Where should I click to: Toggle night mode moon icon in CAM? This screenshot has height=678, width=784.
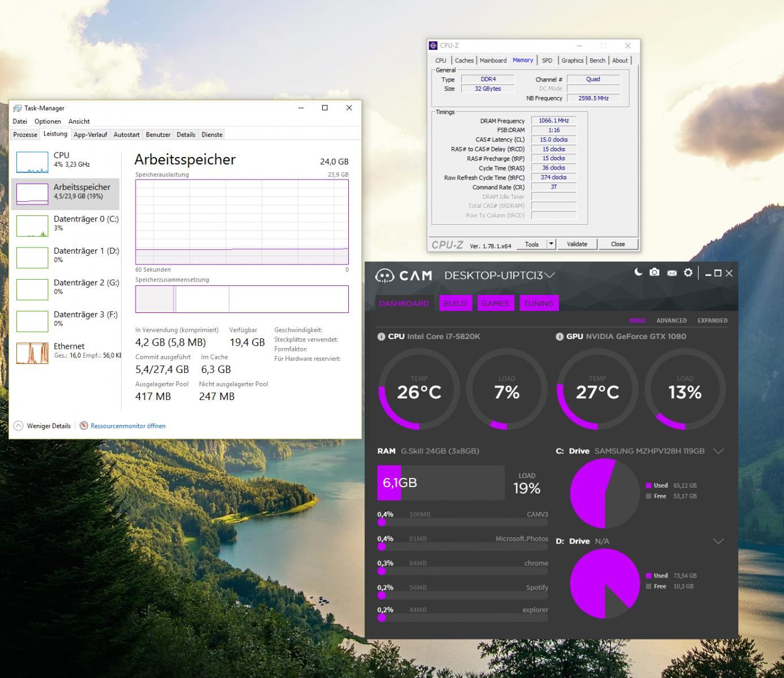click(x=638, y=272)
